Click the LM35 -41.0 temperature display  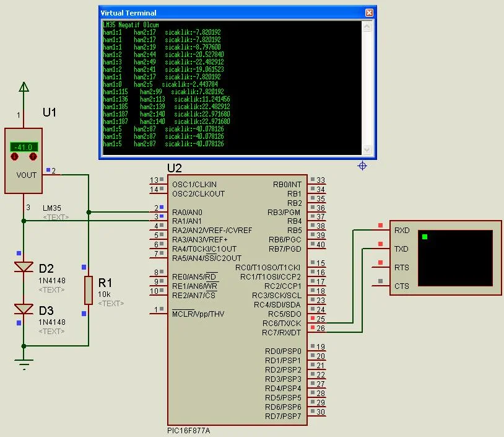coord(24,147)
